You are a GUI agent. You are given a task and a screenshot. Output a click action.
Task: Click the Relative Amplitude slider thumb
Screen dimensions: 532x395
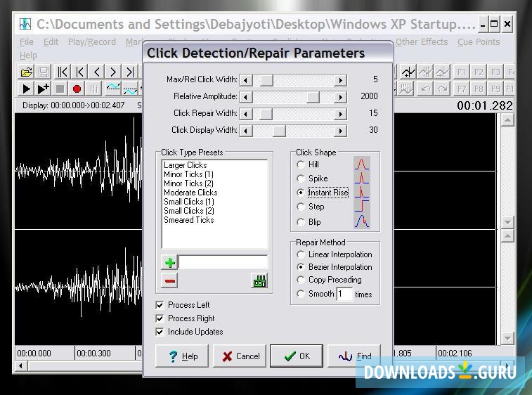pyautogui.click(x=313, y=98)
